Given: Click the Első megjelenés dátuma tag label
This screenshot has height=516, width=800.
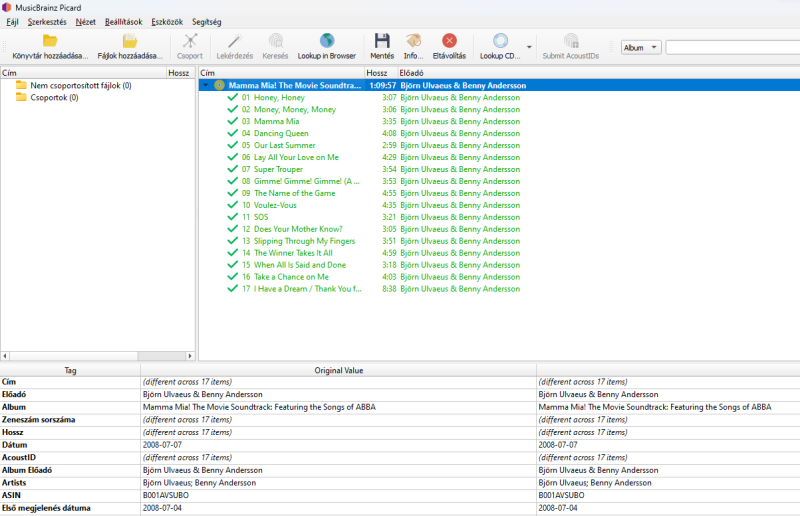Looking at the screenshot, I should [46, 508].
